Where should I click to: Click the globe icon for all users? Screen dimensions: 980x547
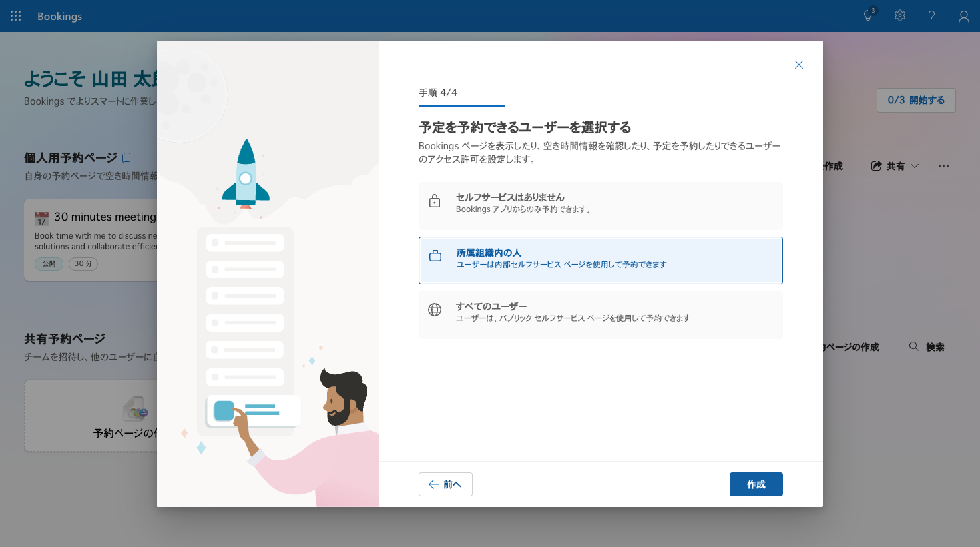point(435,310)
